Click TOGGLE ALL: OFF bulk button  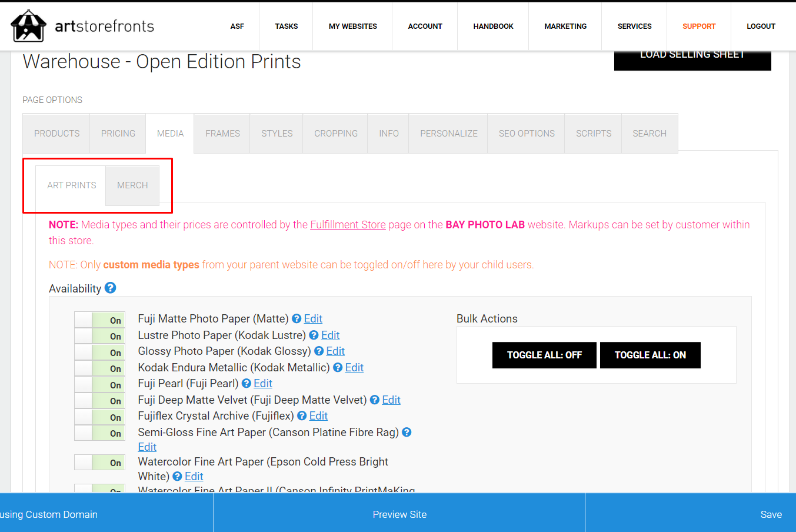click(x=544, y=355)
